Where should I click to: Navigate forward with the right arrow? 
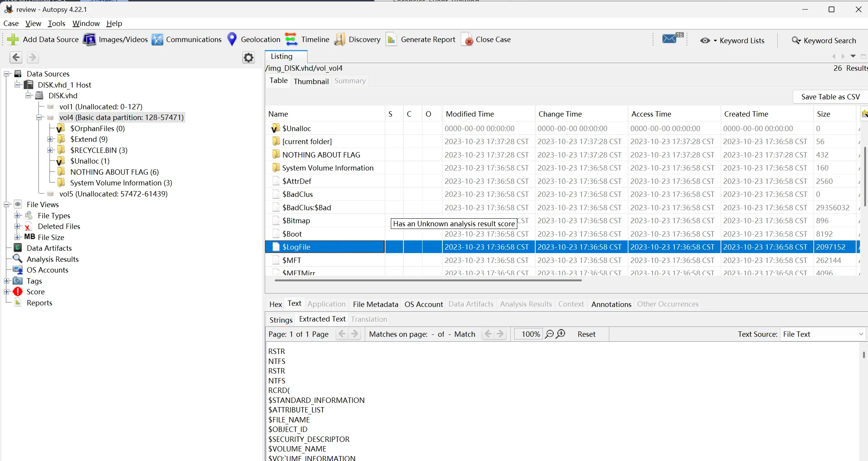point(32,57)
